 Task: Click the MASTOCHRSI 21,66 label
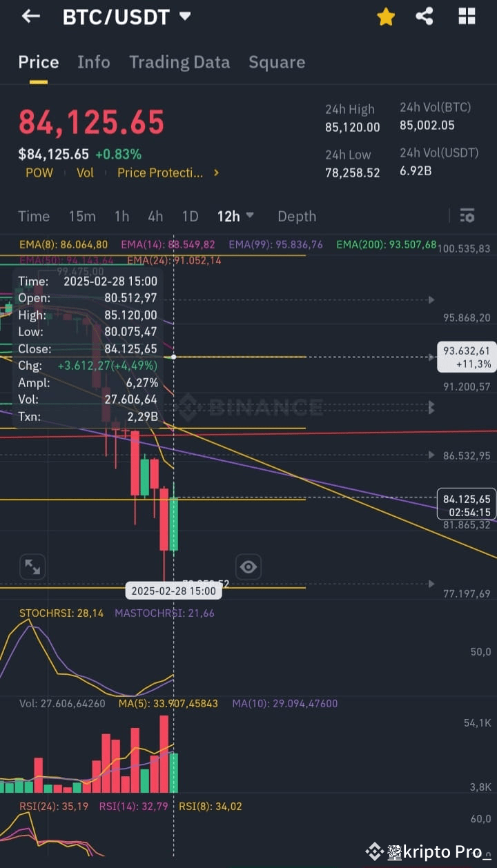click(164, 613)
